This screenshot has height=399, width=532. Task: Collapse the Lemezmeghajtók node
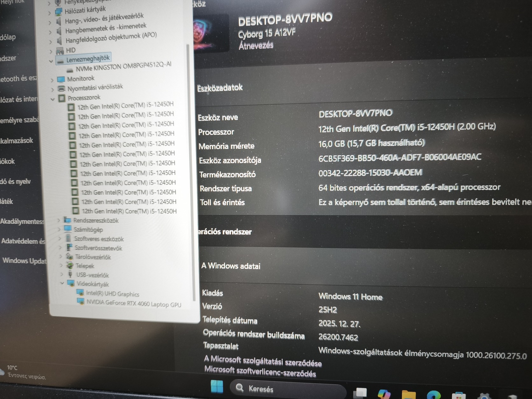[51, 61]
